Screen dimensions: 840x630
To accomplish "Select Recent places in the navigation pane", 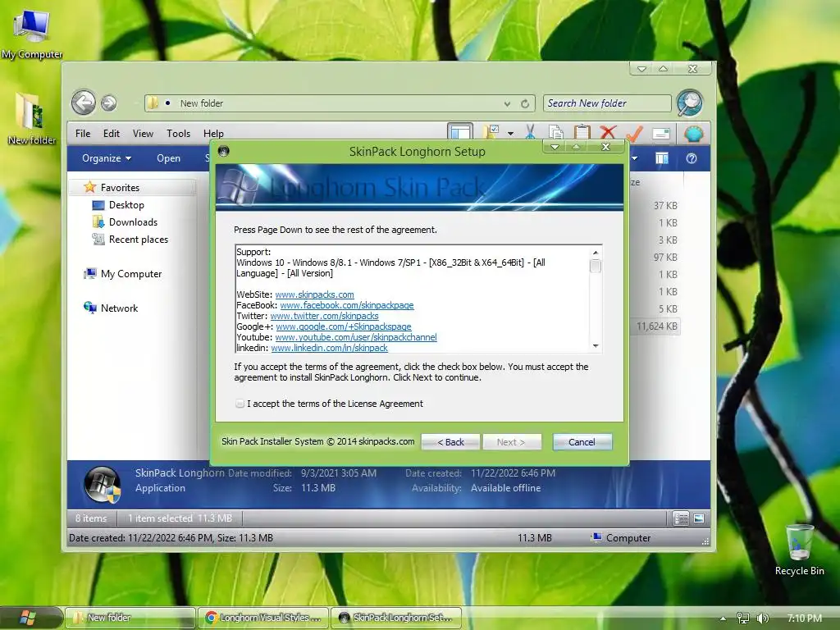I will 130,240.
